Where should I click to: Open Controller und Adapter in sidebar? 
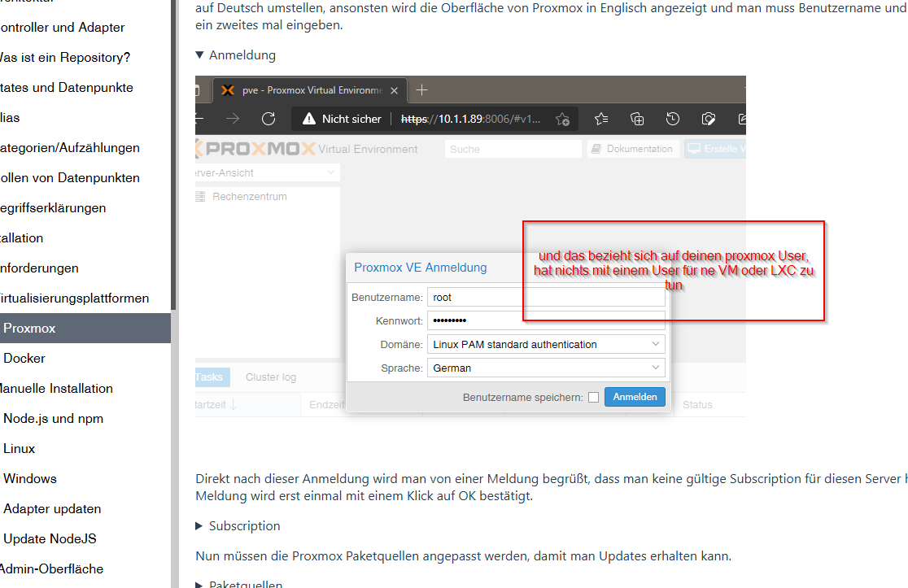(63, 27)
